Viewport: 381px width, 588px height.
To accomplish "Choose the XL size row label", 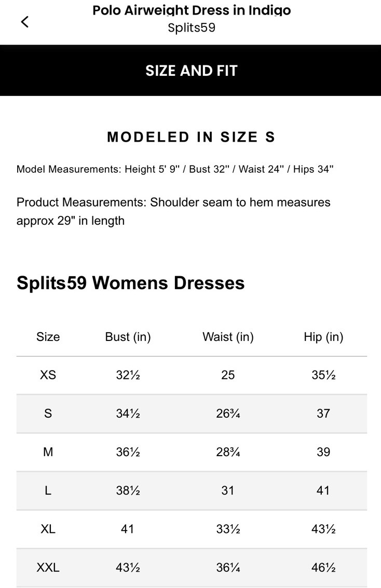I will point(48,529).
